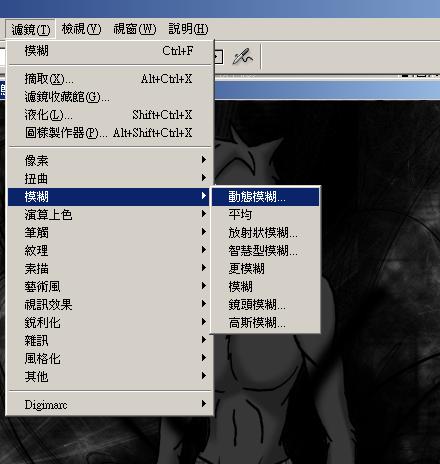The height and width of the screenshot is (464, 440).
Task: Click the pen signature icon in toolbar
Action: point(242,57)
